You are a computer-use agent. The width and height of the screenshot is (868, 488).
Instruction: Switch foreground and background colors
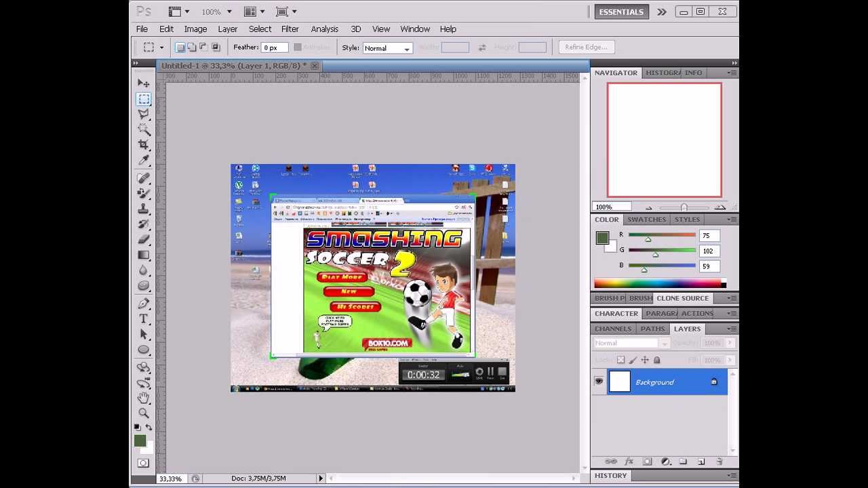[149, 428]
